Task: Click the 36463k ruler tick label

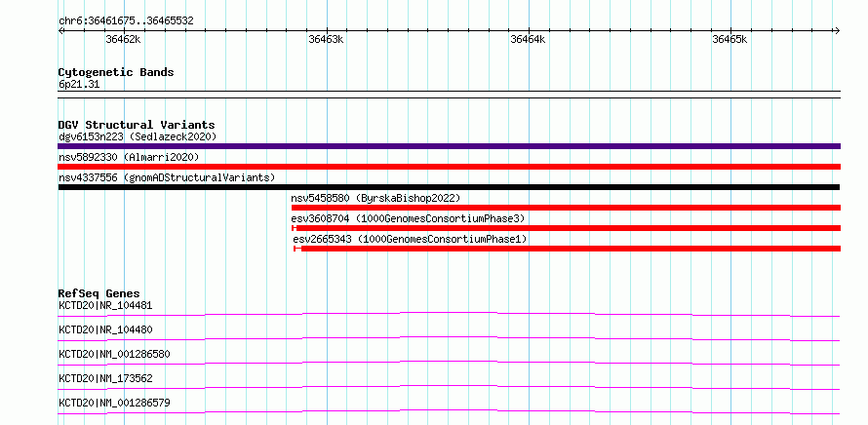Action: pyautogui.click(x=326, y=39)
